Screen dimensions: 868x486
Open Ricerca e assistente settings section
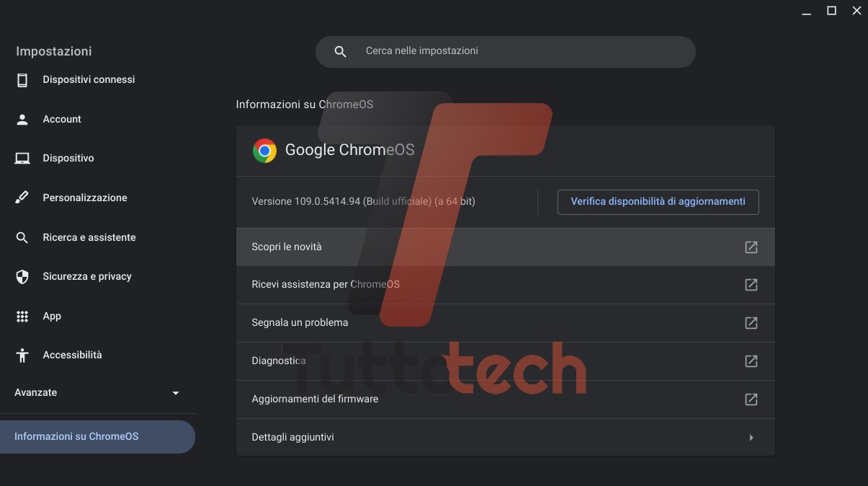[x=89, y=237]
